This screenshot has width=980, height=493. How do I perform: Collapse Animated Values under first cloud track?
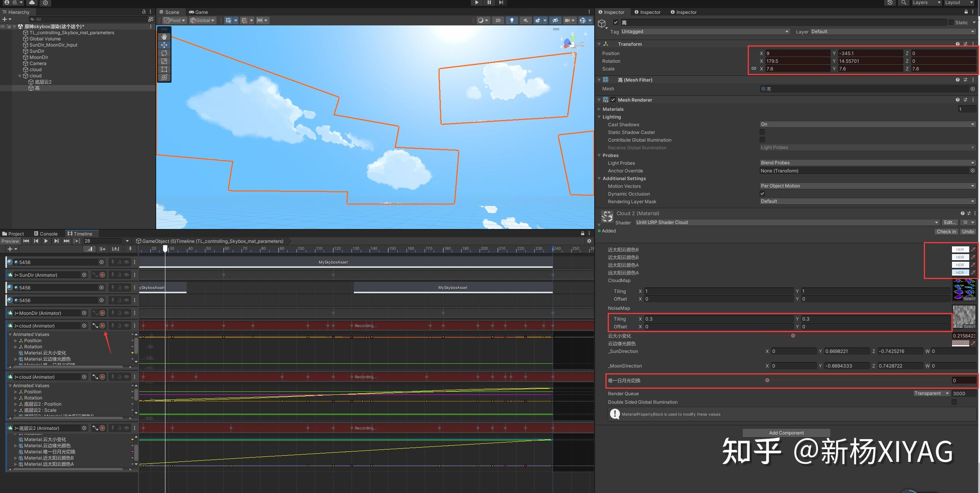[x=10, y=334]
